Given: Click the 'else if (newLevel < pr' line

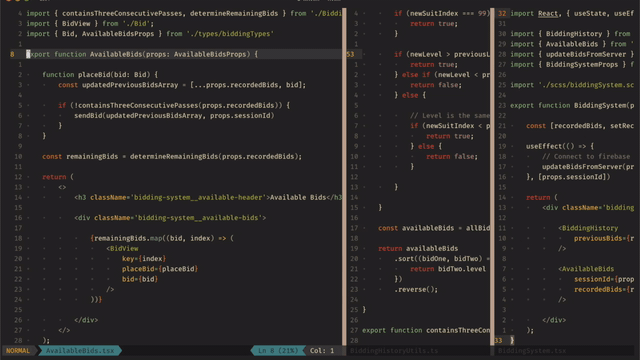Looking at the screenshot, I should coord(442,75).
